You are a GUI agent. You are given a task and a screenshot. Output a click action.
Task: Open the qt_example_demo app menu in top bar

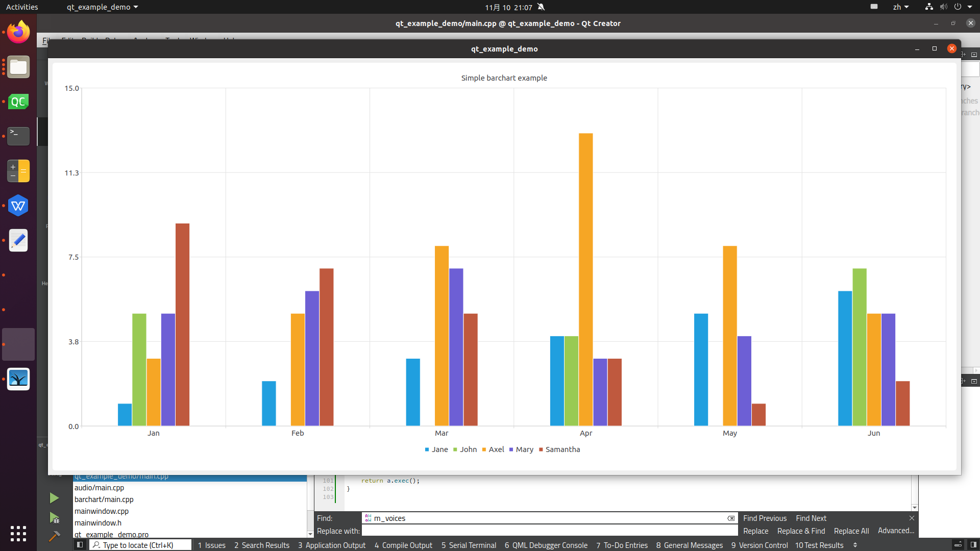102,7
